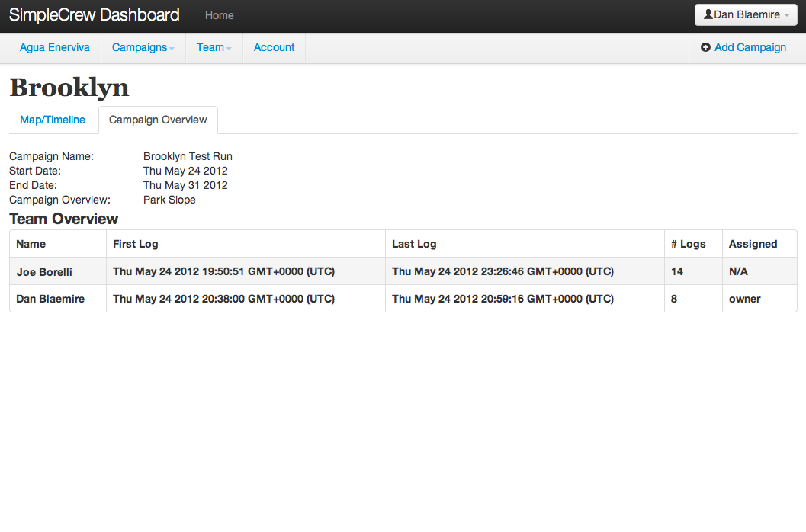Click the owner assigned cell

[x=759, y=299]
